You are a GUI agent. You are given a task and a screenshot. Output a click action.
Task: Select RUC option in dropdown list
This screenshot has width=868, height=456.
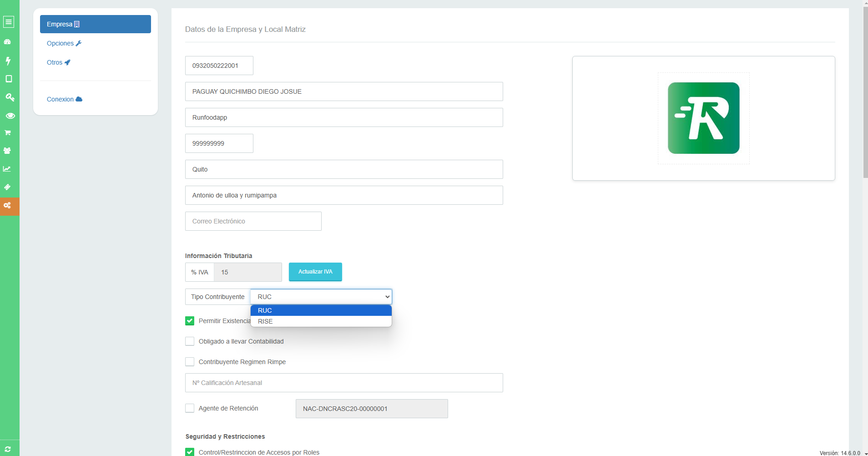321,310
